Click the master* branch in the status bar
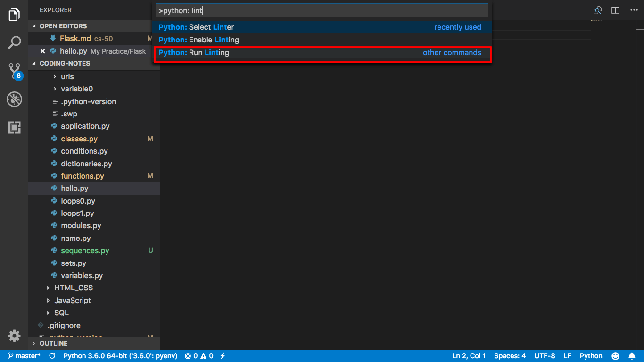This screenshot has width=644, height=362. [x=24, y=356]
